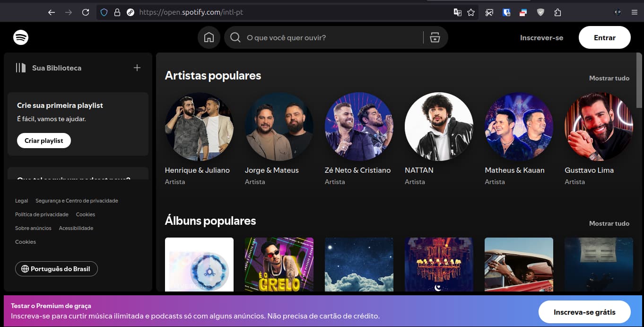Viewport: 644px width, 327px height.
Task: Open the Browse icon in search bar
Action: [x=435, y=37]
